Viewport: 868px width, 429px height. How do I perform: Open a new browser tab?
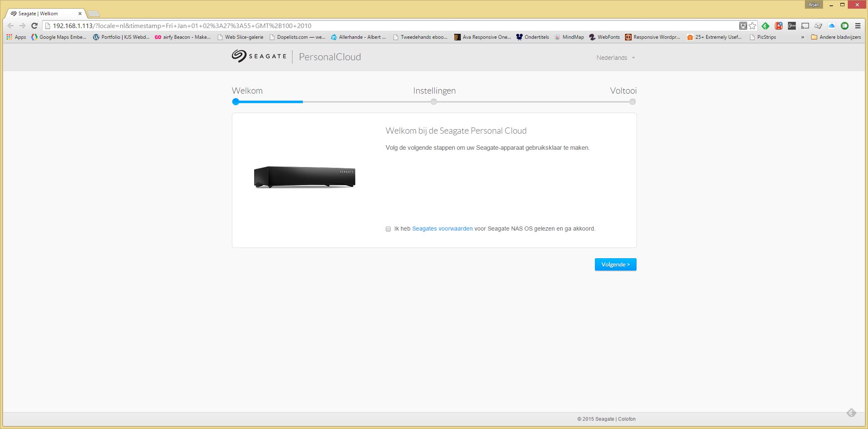pyautogui.click(x=94, y=14)
